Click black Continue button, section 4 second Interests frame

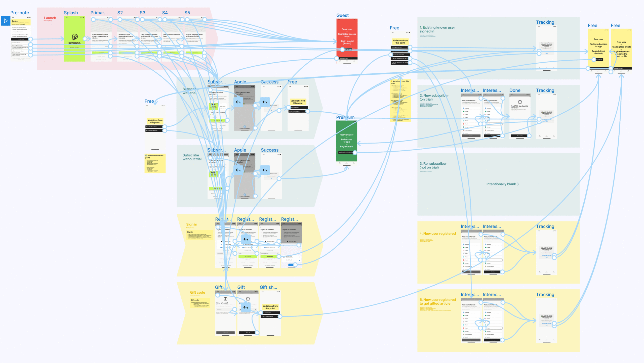(x=493, y=272)
